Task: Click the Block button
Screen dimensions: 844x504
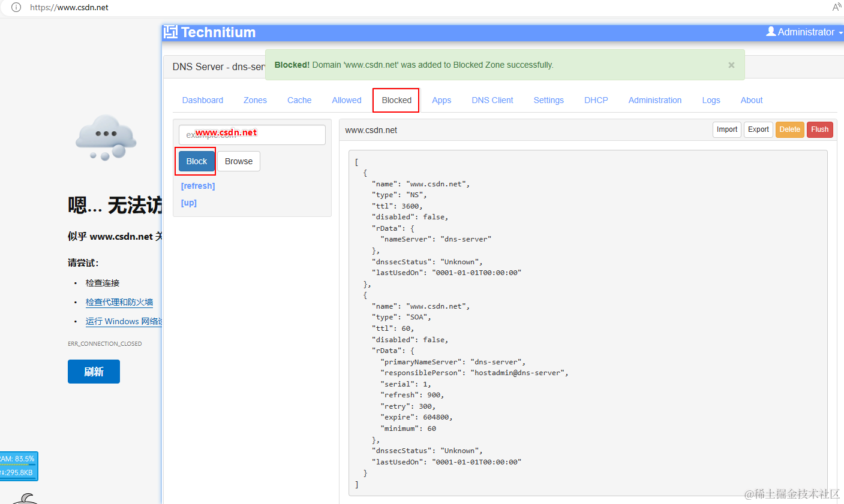Action: pyautogui.click(x=196, y=161)
